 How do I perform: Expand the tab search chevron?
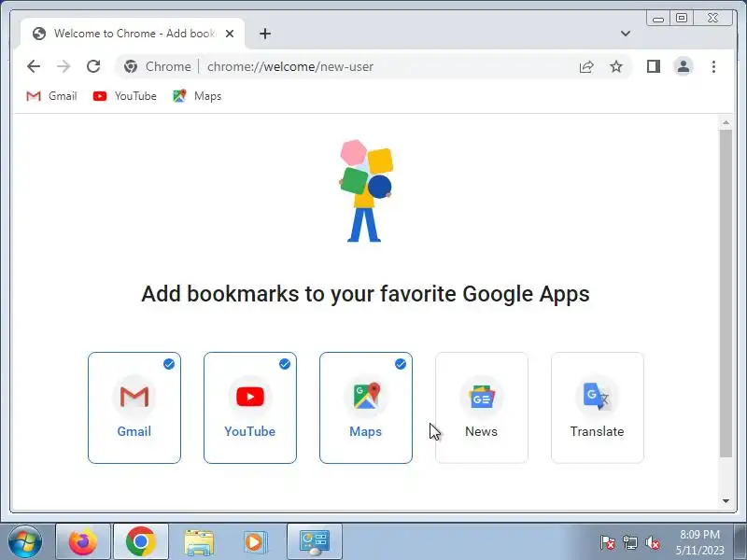pyautogui.click(x=626, y=34)
